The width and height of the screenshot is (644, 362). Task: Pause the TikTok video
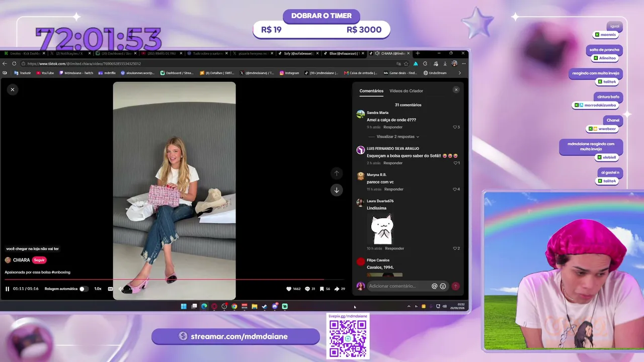click(8, 289)
